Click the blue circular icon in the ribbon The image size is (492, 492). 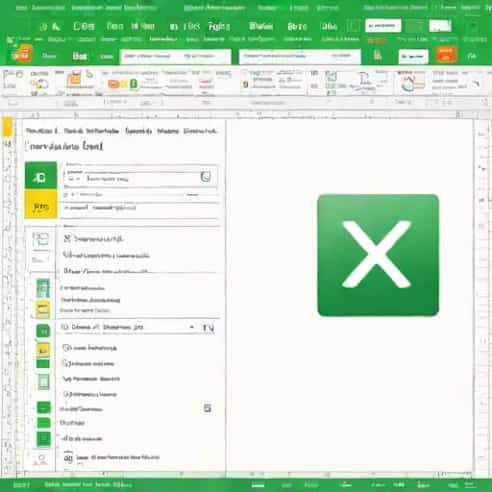click(x=407, y=86)
